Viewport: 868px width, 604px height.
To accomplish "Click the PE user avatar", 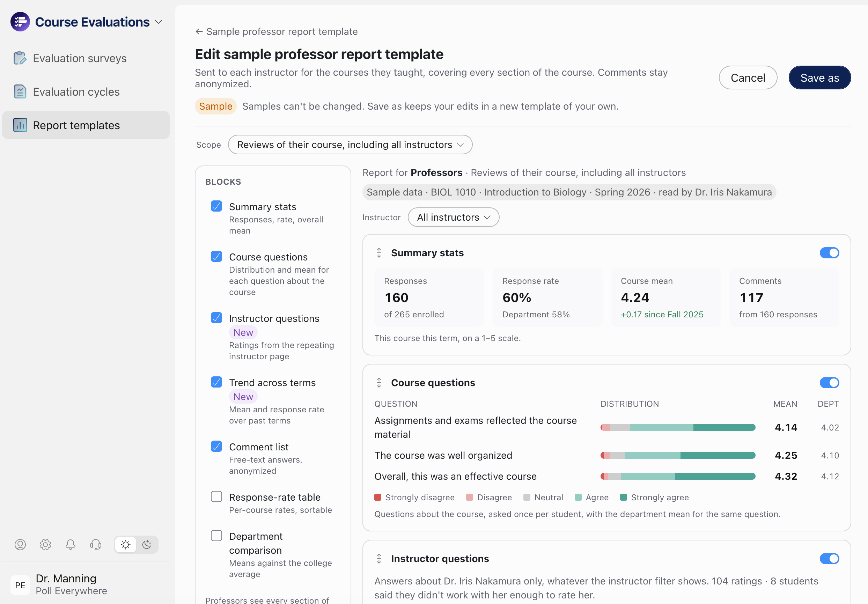I will [x=20, y=585].
